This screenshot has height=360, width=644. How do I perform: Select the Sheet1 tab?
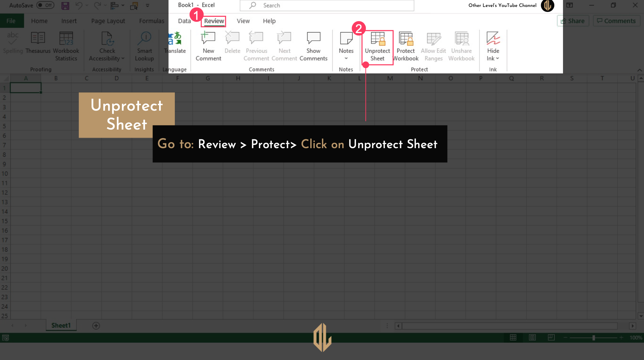(61, 325)
